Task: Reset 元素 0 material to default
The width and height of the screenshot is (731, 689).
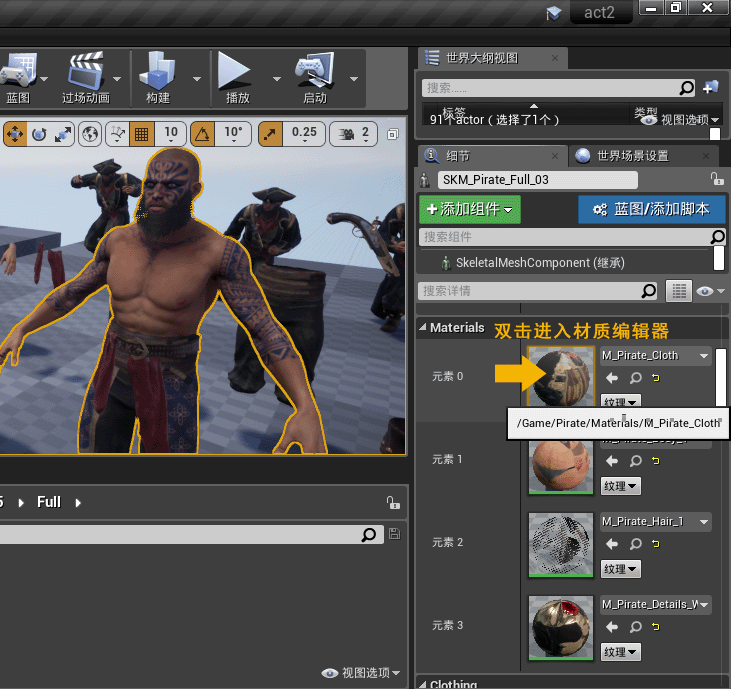Action: (656, 378)
